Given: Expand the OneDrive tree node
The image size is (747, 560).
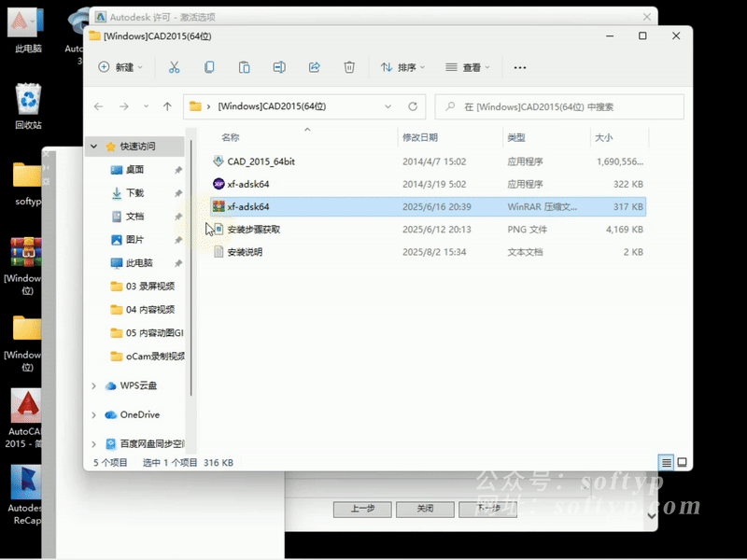Looking at the screenshot, I should coord(94,414).
